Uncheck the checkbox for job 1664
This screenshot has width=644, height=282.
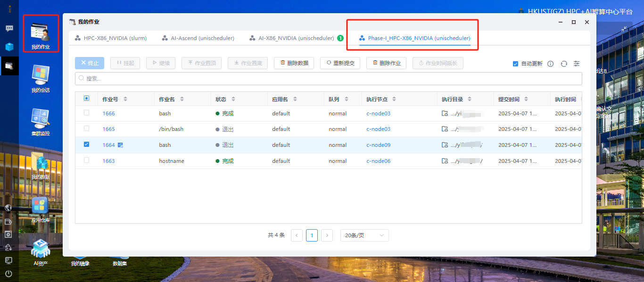(x=86, y=145)
